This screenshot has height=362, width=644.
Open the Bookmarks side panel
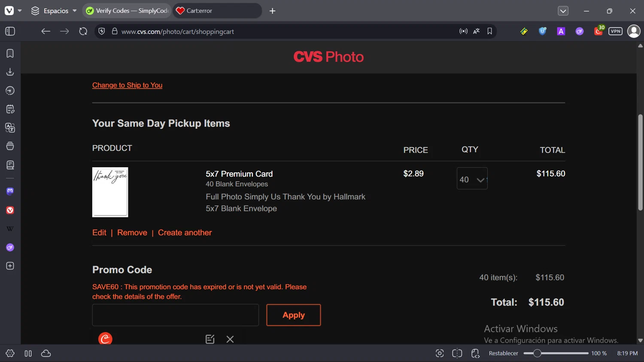pos(10,54)
